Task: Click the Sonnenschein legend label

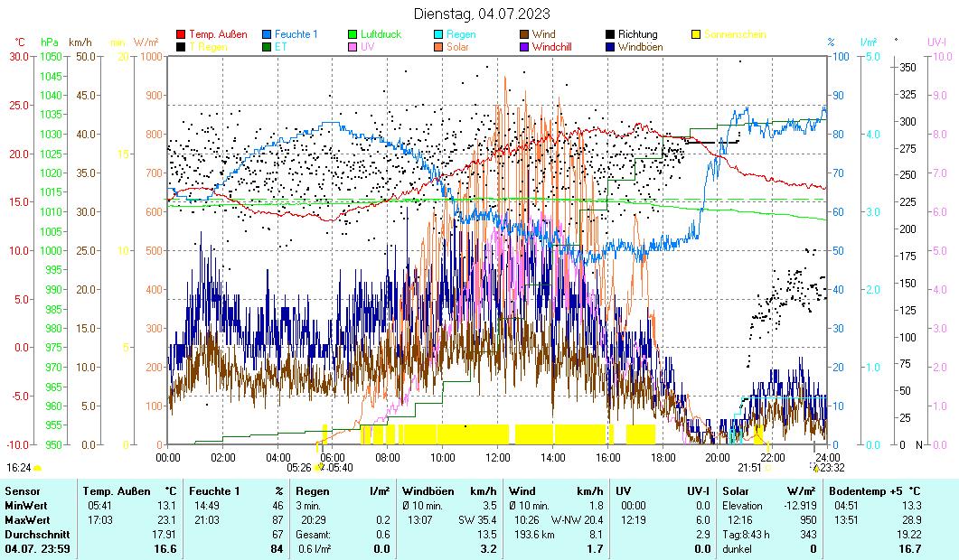Action: click(735, 35)
